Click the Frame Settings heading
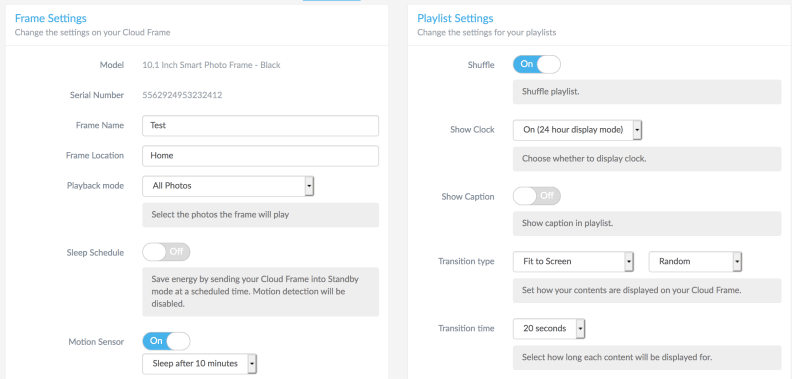The width and height of the screenshot is (792, 379). coord(51,18)
